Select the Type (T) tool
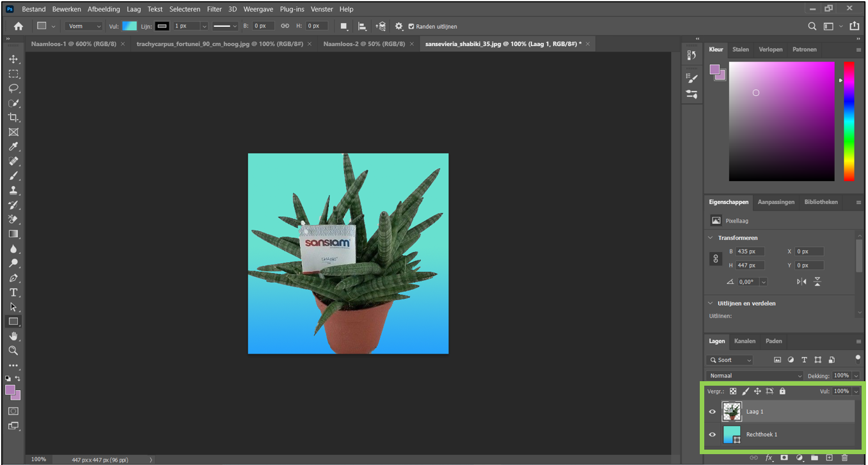868x465 pixels. [13, 292]
